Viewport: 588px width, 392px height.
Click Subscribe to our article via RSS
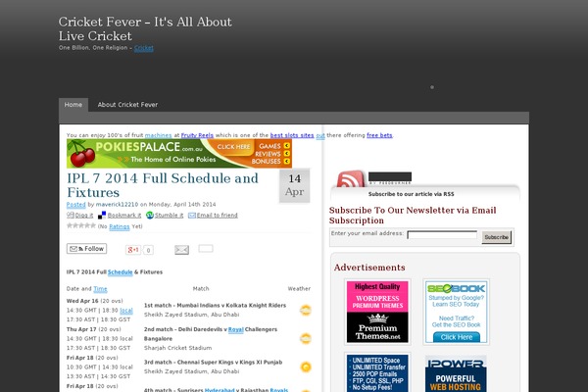[x=411, y=194]
